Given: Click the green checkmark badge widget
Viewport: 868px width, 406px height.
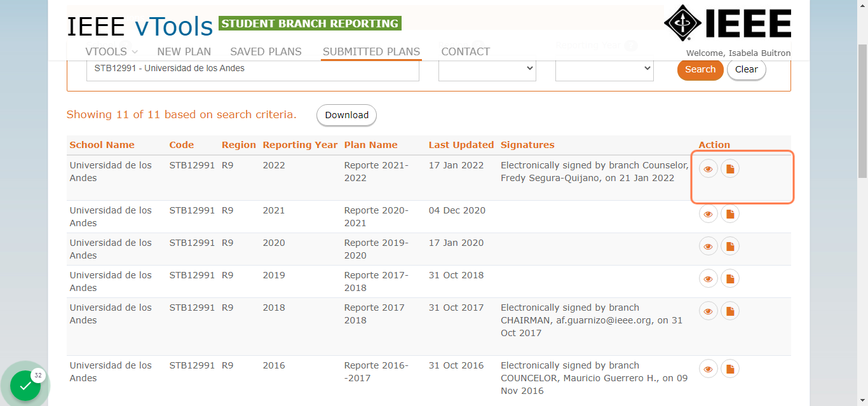Looking at the screenshot, I should pyautogui.click(x=25, y=385).
